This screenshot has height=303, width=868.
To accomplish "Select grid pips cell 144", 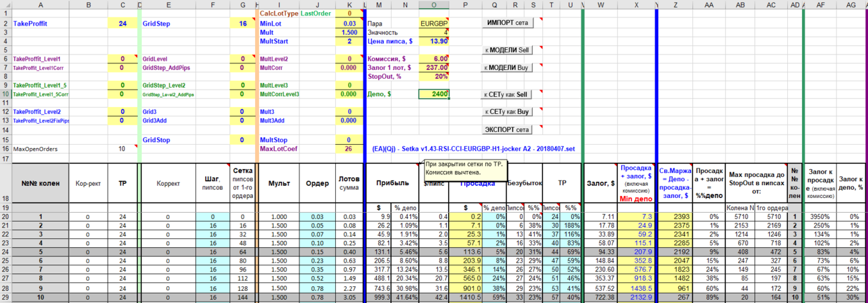I will coord(242,297).
